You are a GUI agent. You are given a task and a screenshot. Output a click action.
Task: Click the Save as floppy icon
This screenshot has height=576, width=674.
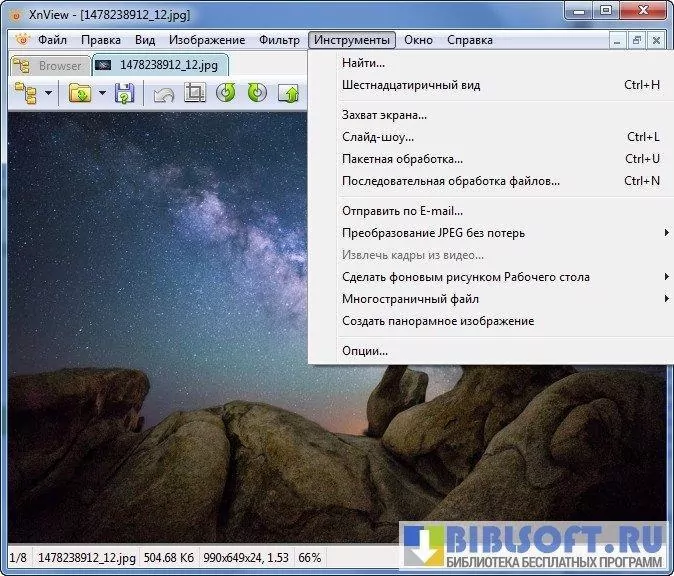pyautogui.click(x=124, y=94)
